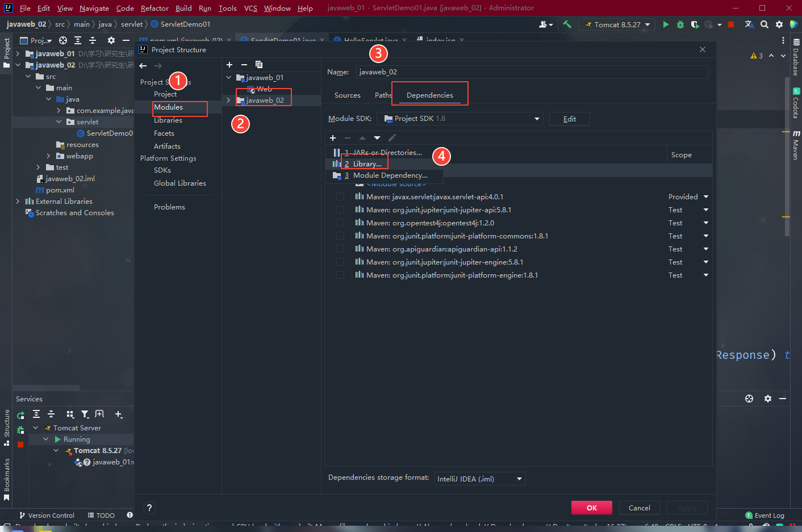Viewport: 802px width, 532px height.
Task: Select Artifacts in Project Structure sidebar
Action: point(167,146)
